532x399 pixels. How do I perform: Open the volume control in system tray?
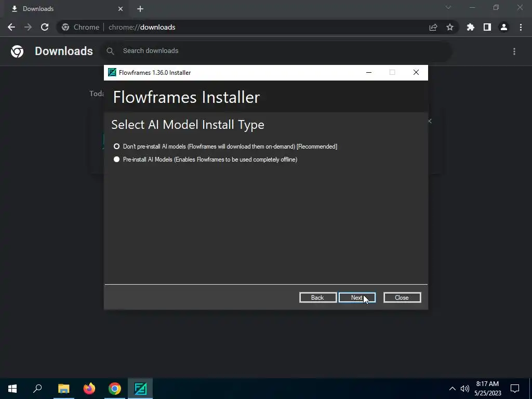(x=465, y=389)
